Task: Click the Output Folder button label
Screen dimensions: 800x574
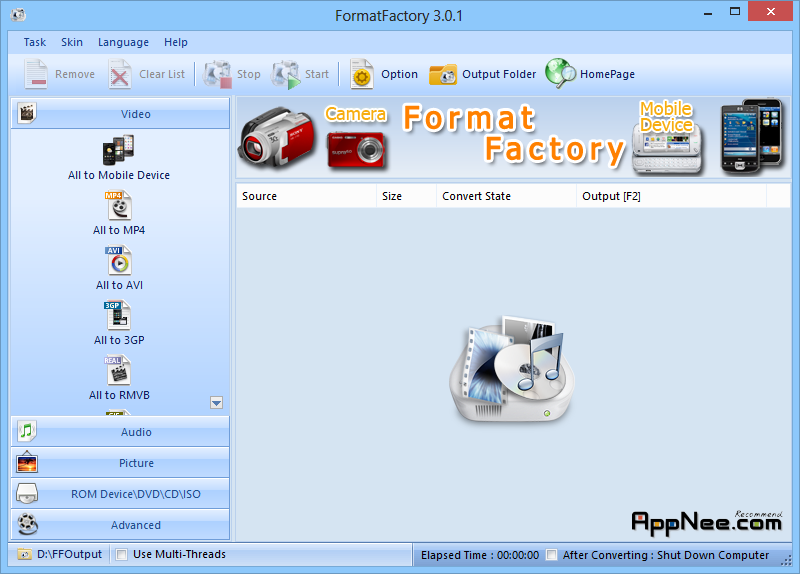Action: pos(499,74)
